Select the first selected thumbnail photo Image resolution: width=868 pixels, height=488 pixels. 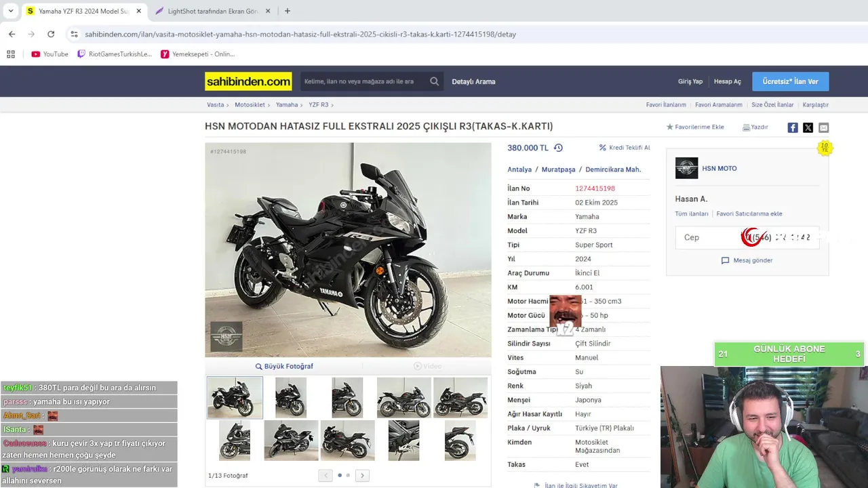pyautogui.click(x=235, y=398)
